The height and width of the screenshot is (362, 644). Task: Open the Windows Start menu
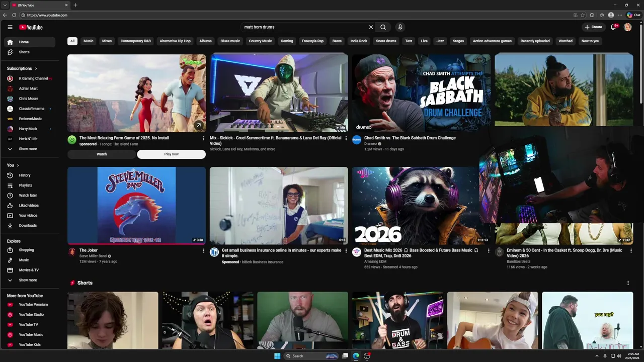pyautogui.click(x=277, y=356)
